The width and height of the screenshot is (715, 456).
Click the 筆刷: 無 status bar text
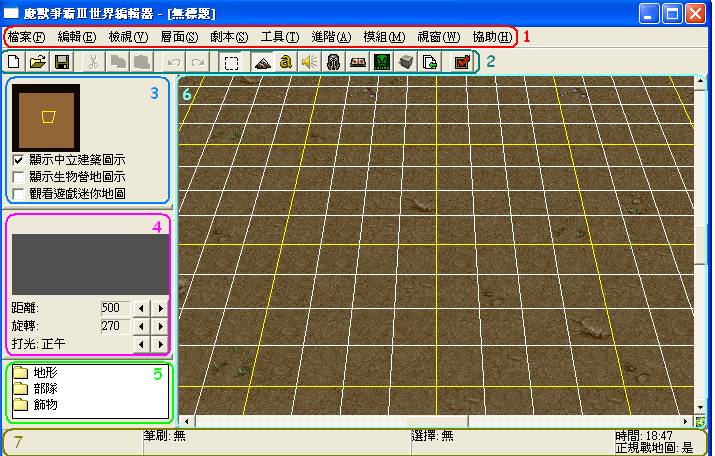165,436
